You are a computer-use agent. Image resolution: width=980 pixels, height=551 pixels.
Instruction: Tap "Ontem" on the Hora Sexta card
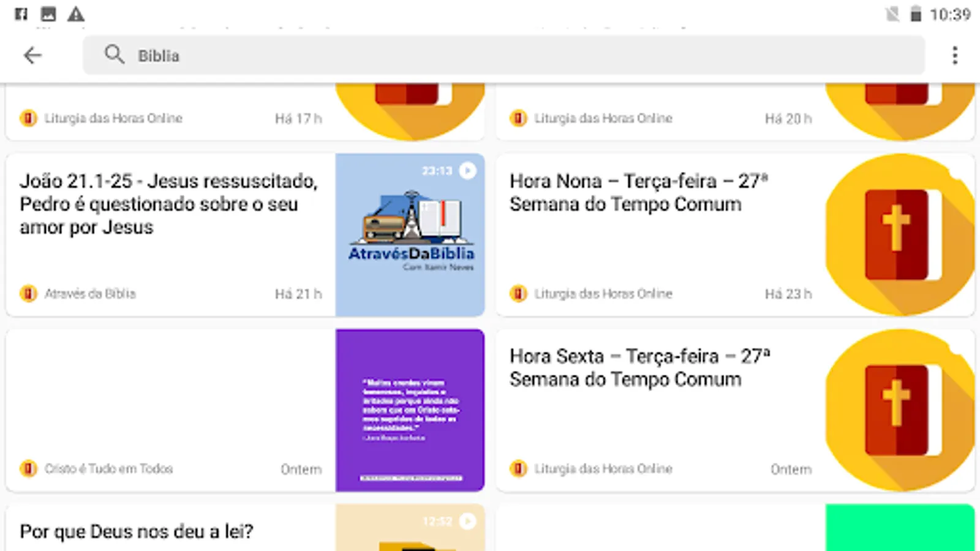[x=791, y=470]
